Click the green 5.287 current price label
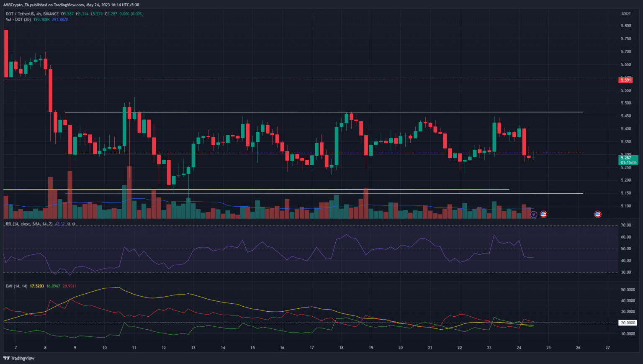Image resolution: width=643 pixels, height=364 pixels. [x=628, y=160]
